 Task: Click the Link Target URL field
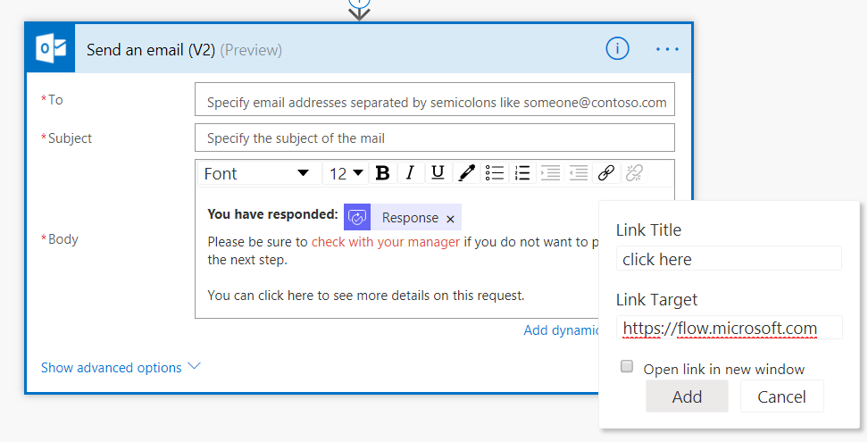tap(729, 328)
